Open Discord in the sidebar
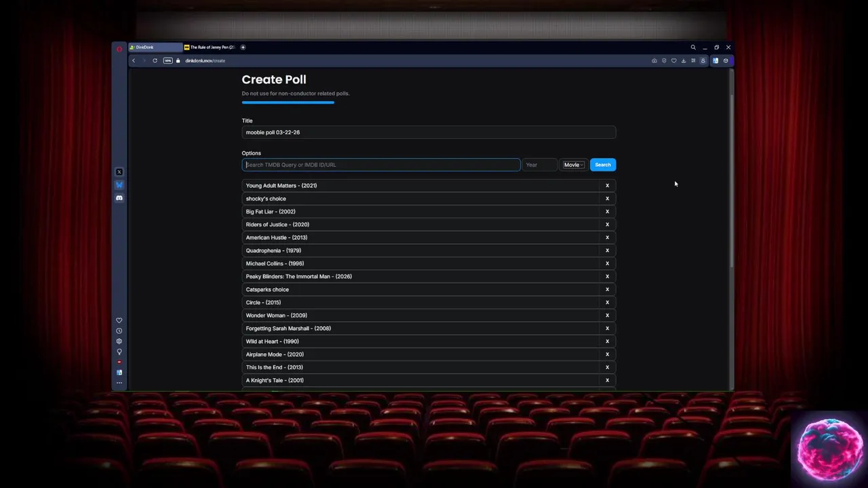This screenshot has width=868, height=488. click(x=119, y=198)
